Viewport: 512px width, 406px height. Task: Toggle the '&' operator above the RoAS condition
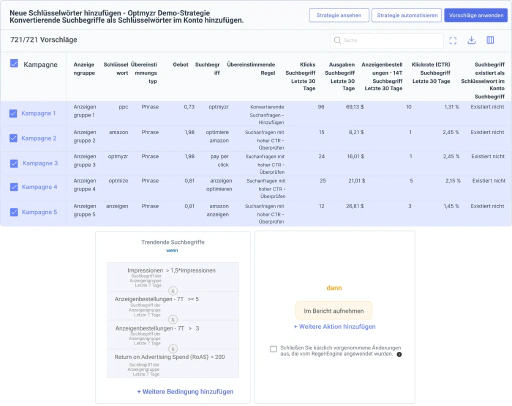click(x=173, y=349)
